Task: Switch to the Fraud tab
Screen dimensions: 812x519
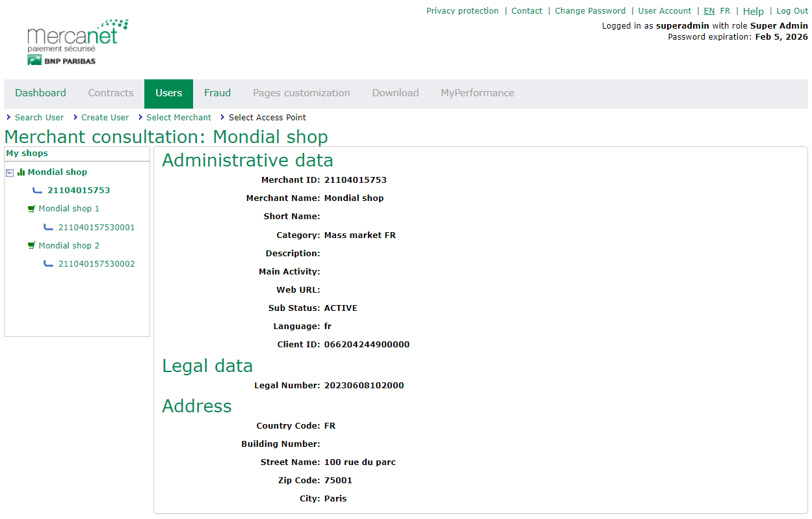Action: click(217, 93)
